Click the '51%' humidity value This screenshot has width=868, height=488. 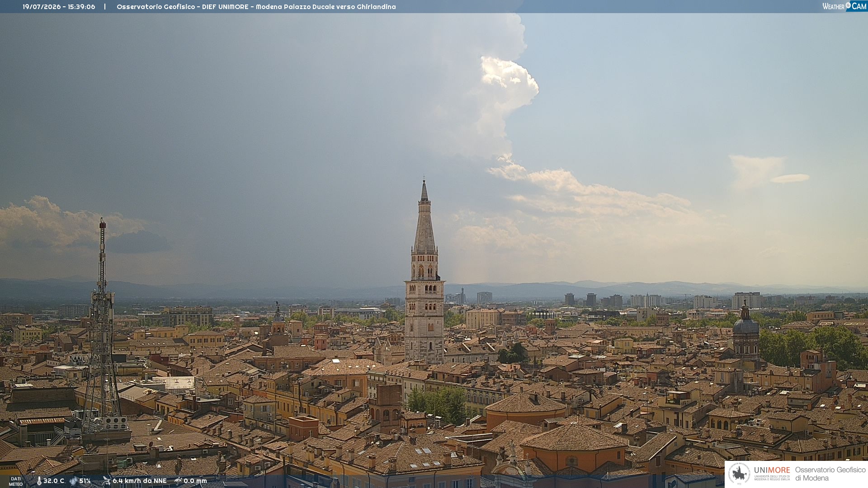click(85, 481)
